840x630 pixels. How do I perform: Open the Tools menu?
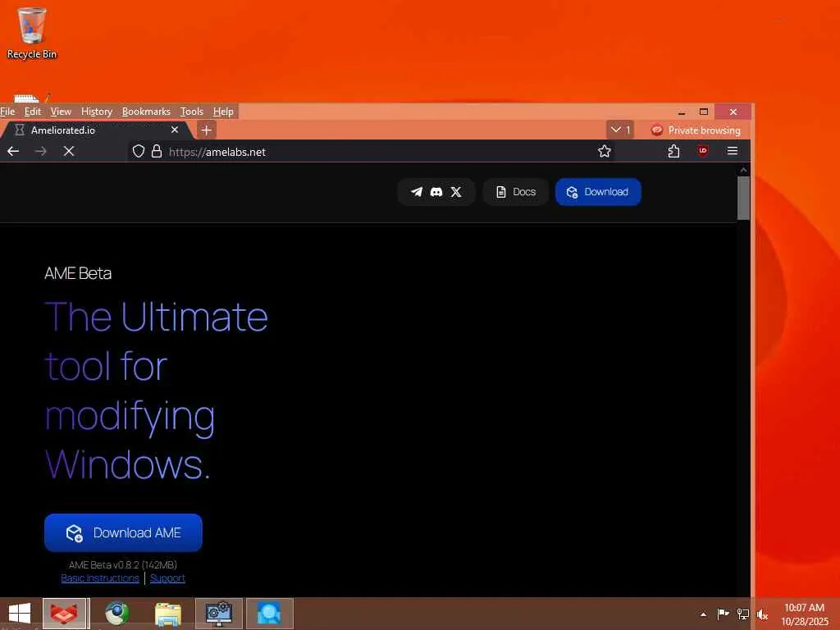coord(192,112)
